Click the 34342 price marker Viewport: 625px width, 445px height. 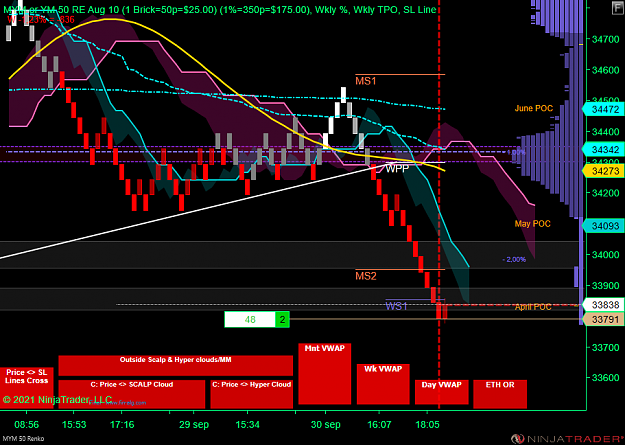pos(603,150)
